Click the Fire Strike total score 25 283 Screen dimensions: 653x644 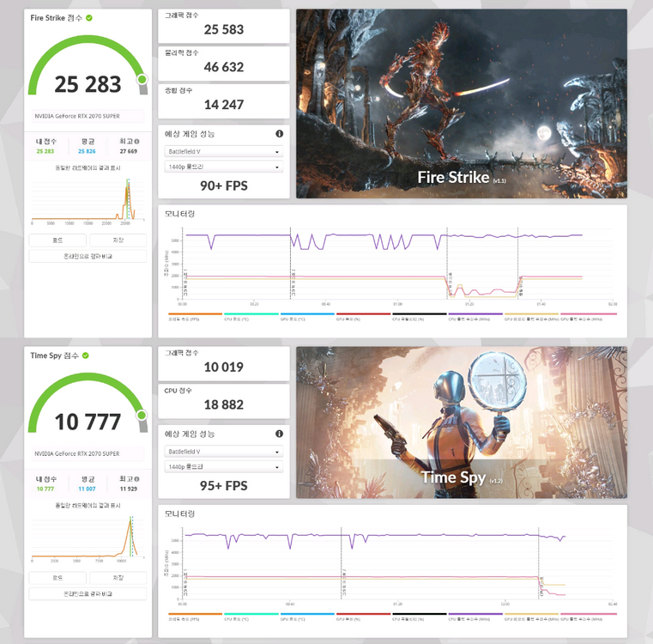tap(88, 84)
